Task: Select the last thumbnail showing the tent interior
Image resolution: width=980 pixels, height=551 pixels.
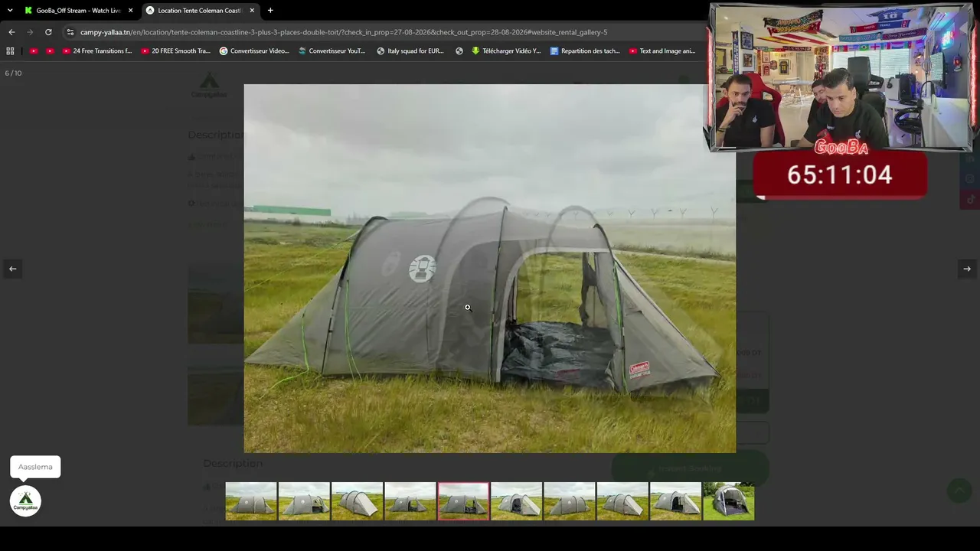Action: click(729, 501)
